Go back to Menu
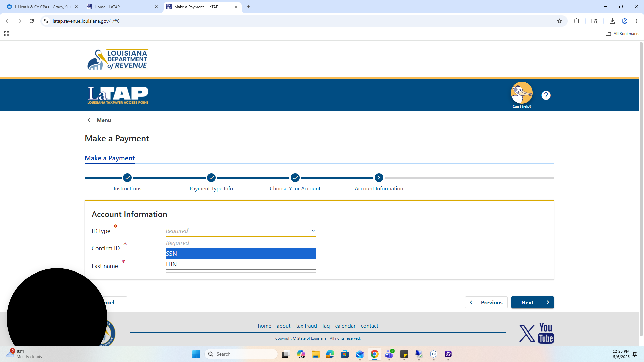The height and width of the screenshot is (362, 644). (99, 120)
